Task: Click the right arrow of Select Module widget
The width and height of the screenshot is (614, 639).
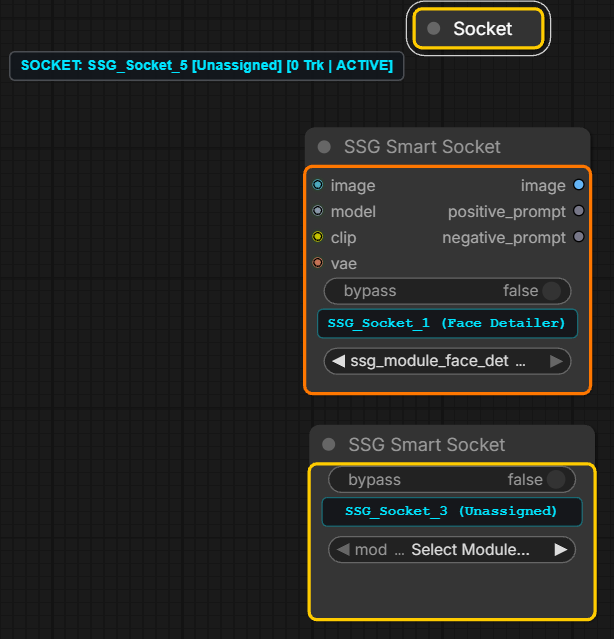Action: click(561, 550)
